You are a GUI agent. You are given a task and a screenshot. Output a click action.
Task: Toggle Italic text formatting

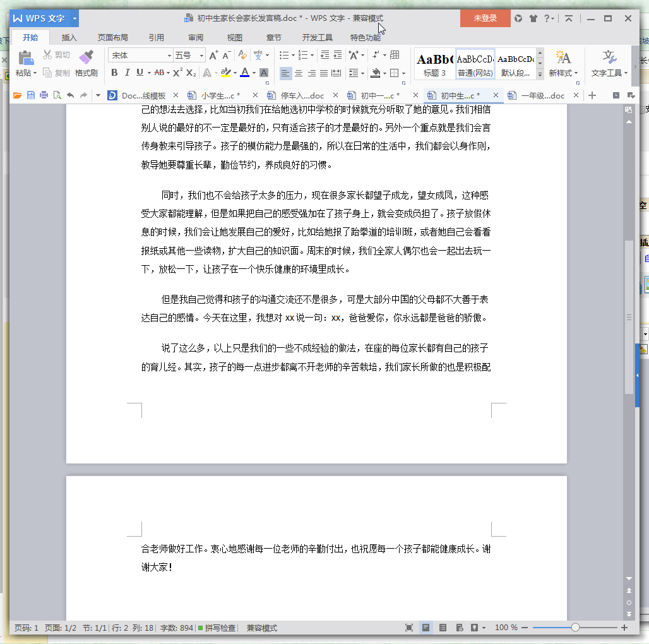click(127, 73)
